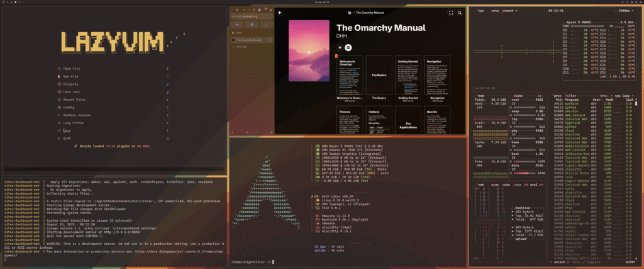Screen dimensions: 644x269
Task: Open the Themes page thumbnail
Action: (x=351, y=119)
